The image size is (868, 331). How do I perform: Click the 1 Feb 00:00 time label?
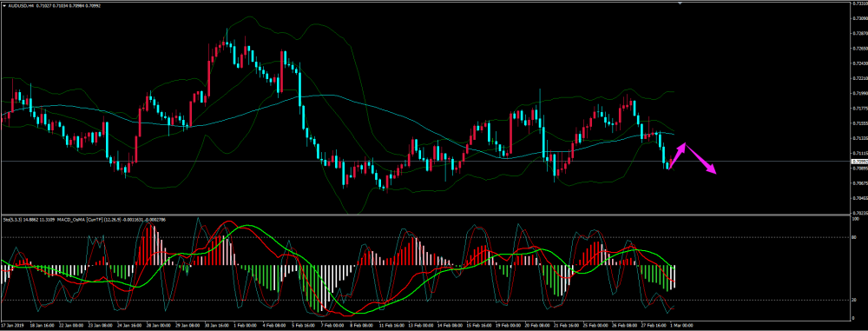(247, 326)
